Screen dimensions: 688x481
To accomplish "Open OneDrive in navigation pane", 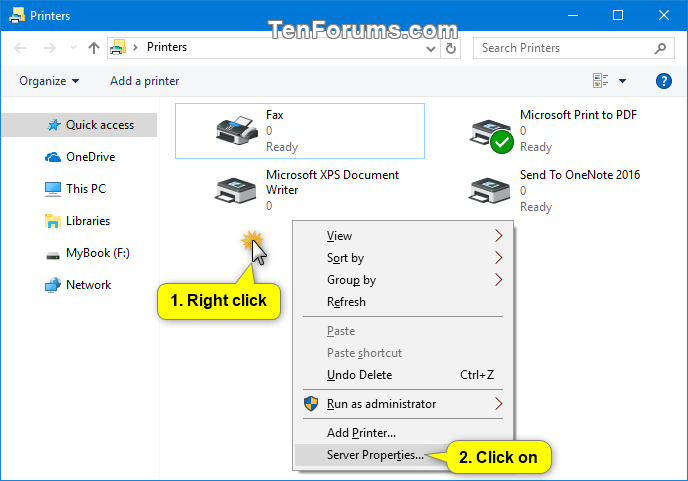I will click(79, 157).
